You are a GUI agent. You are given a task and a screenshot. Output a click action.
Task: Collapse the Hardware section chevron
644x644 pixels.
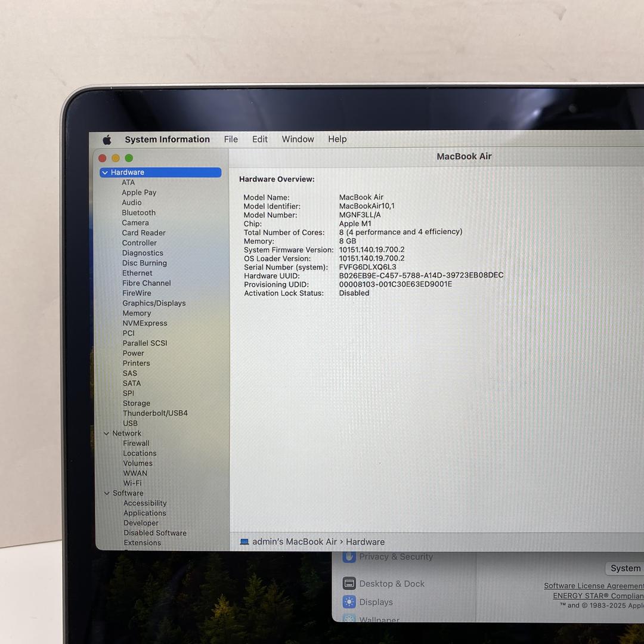pyautogui.click(x=105, y=172)
